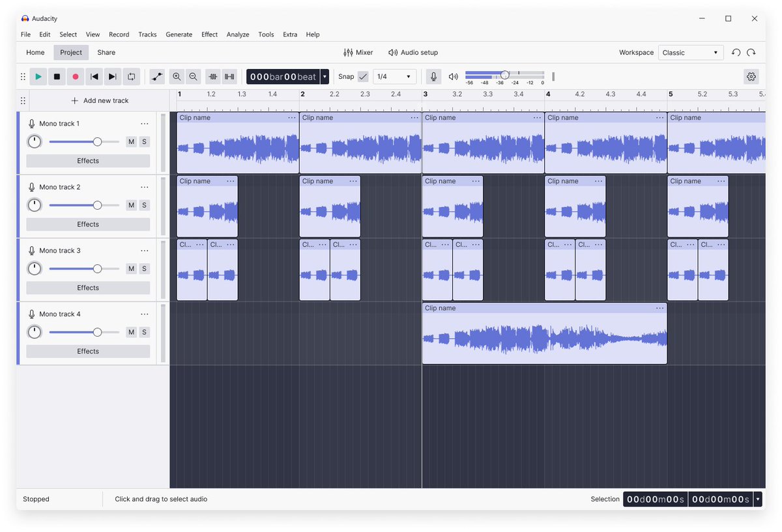Select the envelope automation tool
The height and width of the screenshot is (532, 782).
pyautogui.click(x=157, y=77)
